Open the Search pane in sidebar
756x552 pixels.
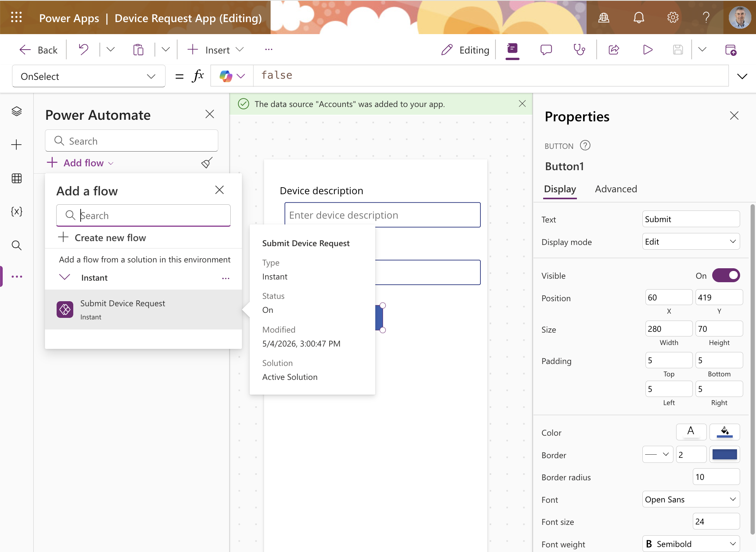point(17,245)
